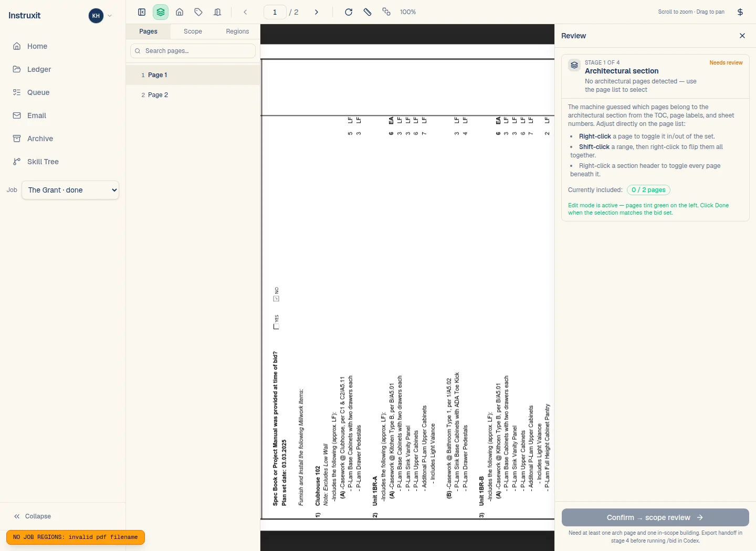Click Confirm → scope review button
756x551 pixels.
point(655,517)
